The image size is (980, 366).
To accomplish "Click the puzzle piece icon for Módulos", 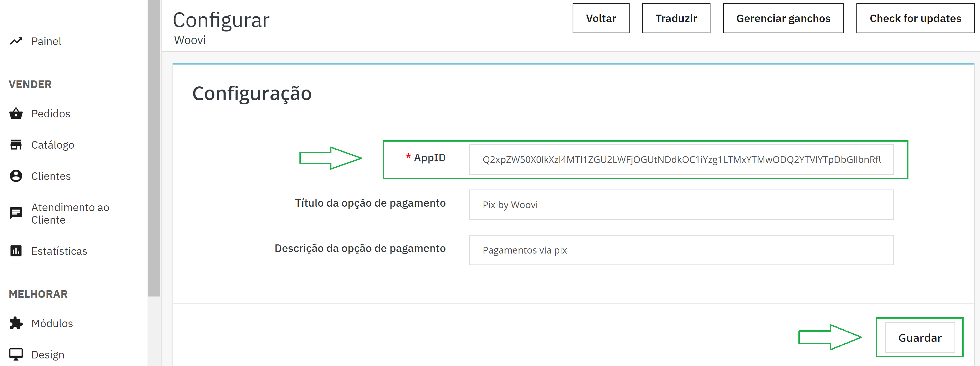I will [16, 323].
